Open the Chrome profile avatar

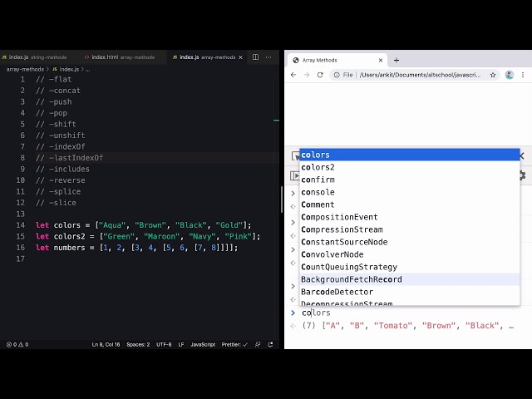(510, 75)
